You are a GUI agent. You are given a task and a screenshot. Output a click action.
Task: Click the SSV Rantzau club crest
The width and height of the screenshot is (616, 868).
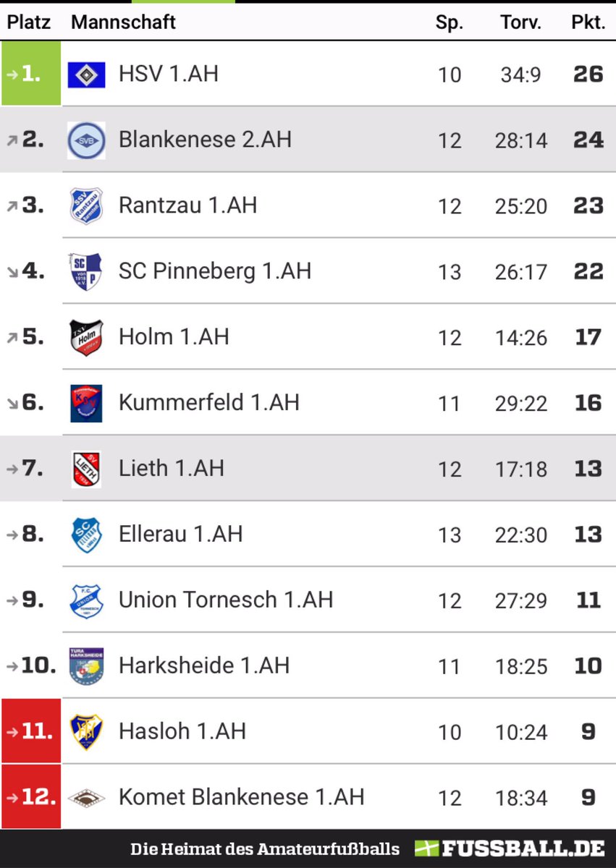click(x=86, y=206)
